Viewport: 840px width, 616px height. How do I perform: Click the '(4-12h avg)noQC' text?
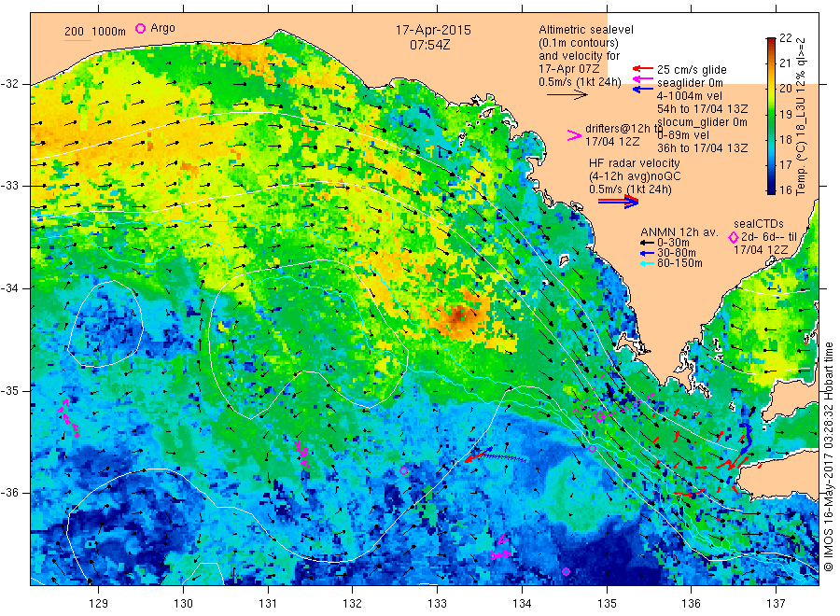(x=636, y=176)
